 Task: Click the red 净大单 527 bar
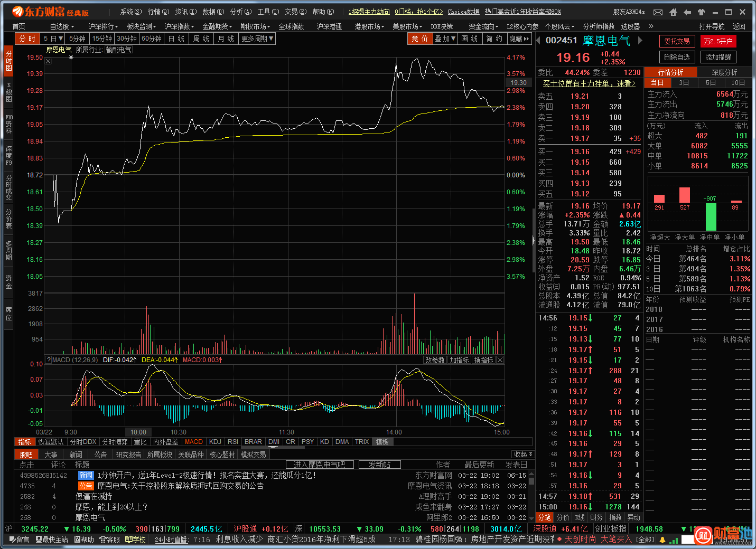[685, 195]
